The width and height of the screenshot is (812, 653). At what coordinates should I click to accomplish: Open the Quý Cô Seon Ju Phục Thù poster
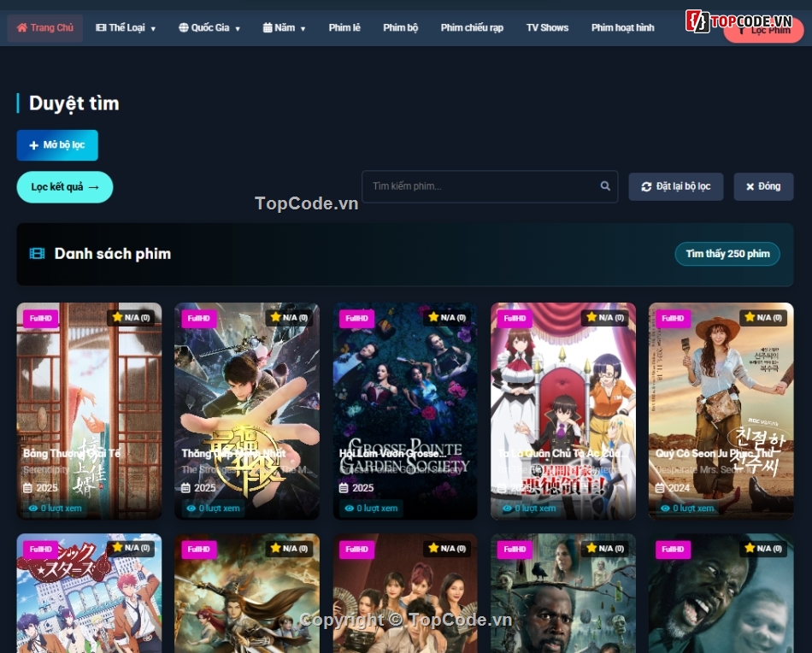pyautogui.click(x=721, y=411)
